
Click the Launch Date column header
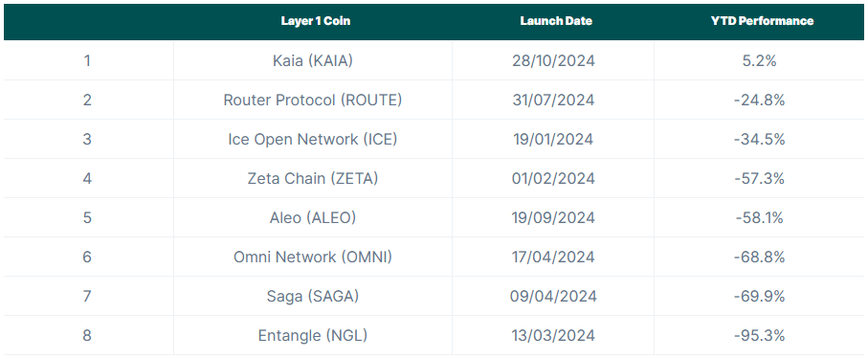(556, 21)
